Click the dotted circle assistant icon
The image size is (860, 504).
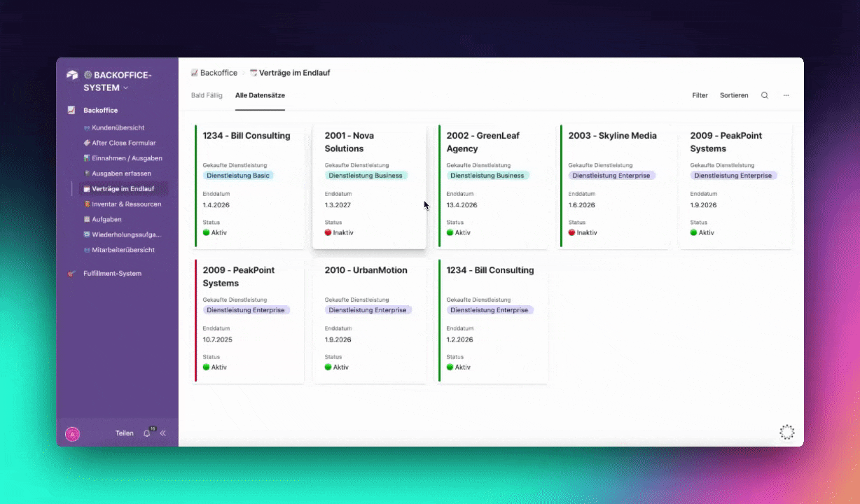787,432
